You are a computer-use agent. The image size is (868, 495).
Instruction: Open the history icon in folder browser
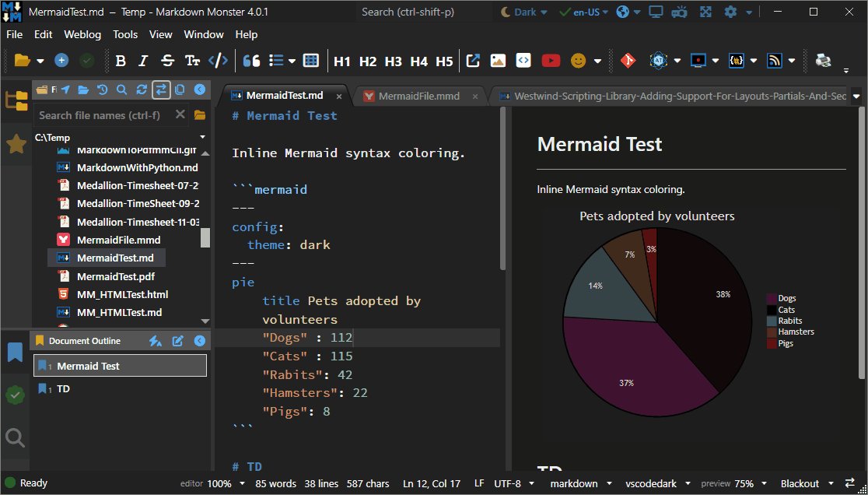coord(102,90)
